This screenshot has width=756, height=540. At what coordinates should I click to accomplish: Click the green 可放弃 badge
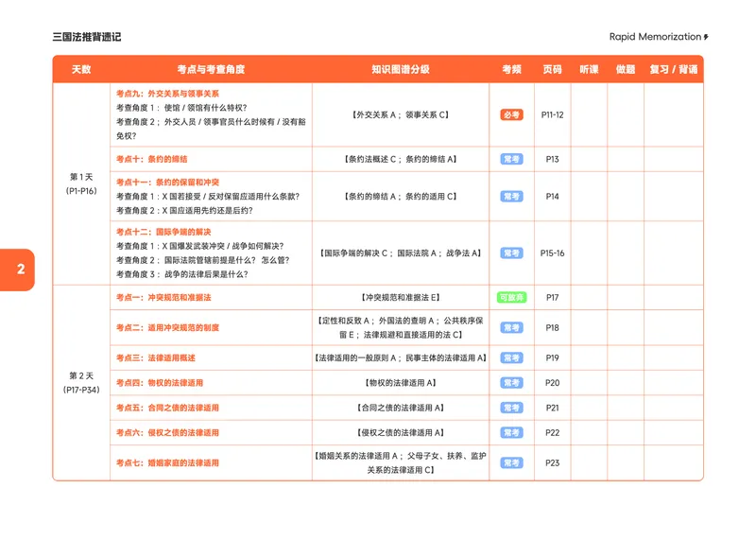(511, 298)
